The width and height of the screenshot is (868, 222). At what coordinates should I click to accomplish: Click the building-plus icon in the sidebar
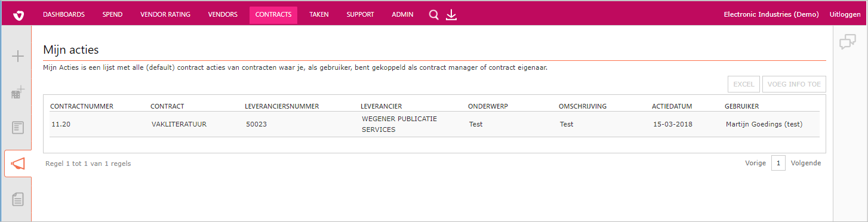(x=18, y=91)
